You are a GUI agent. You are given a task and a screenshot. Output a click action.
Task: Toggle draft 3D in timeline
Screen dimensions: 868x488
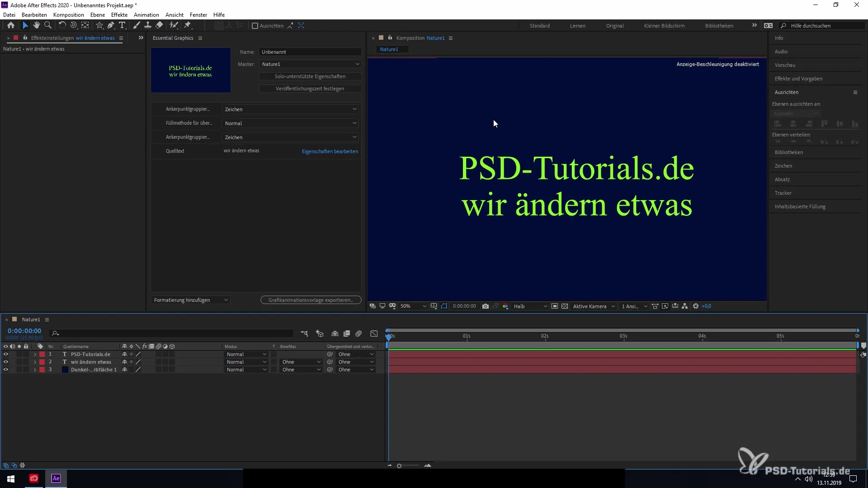click(320, 333)
